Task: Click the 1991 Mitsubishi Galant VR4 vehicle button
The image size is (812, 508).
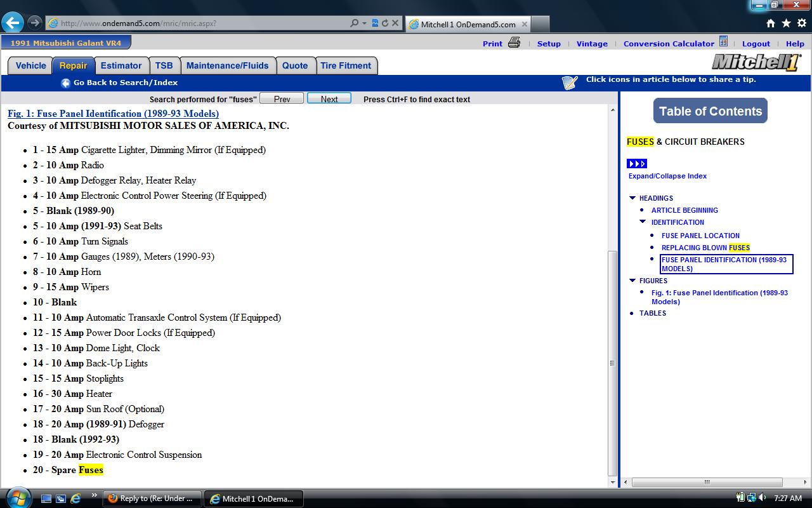Action: pos(66,43)
